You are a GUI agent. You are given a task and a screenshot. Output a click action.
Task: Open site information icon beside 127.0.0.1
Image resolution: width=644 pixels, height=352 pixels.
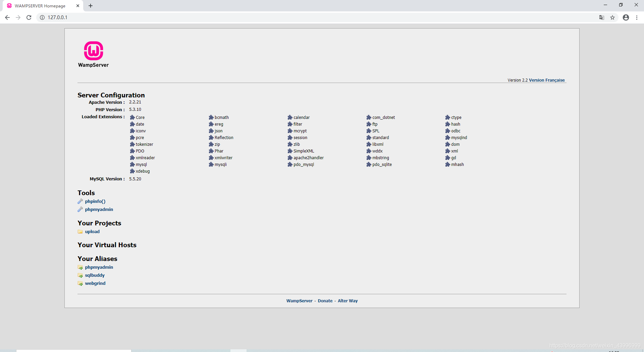point(42,17)
